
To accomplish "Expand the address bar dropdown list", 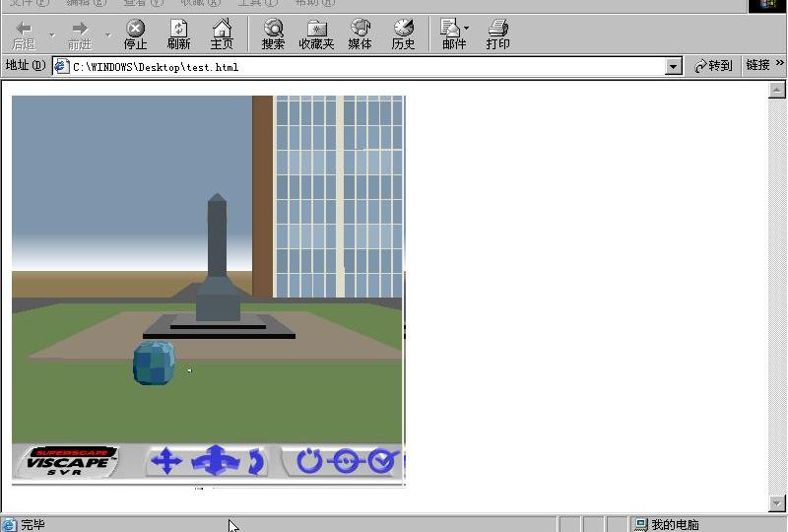I will 674,67.
